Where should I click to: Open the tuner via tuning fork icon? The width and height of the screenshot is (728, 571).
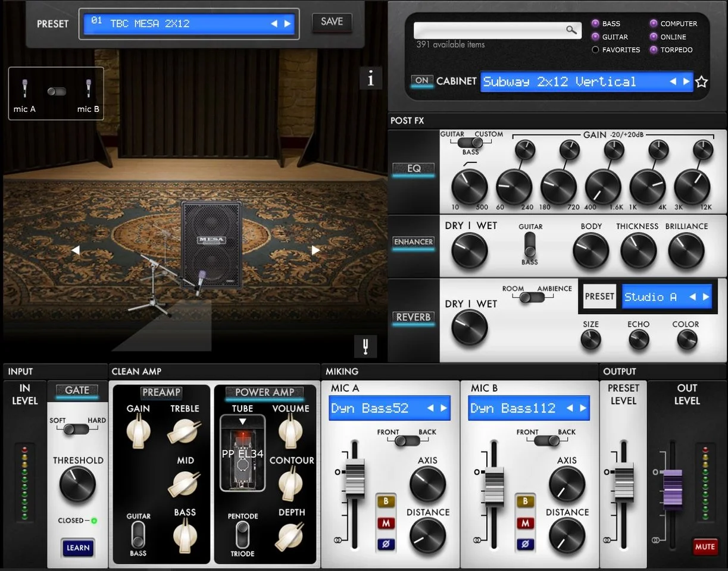[365, 346]
